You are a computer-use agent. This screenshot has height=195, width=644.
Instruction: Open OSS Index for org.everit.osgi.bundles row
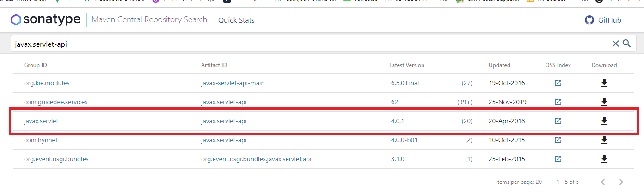click(558, 159)
